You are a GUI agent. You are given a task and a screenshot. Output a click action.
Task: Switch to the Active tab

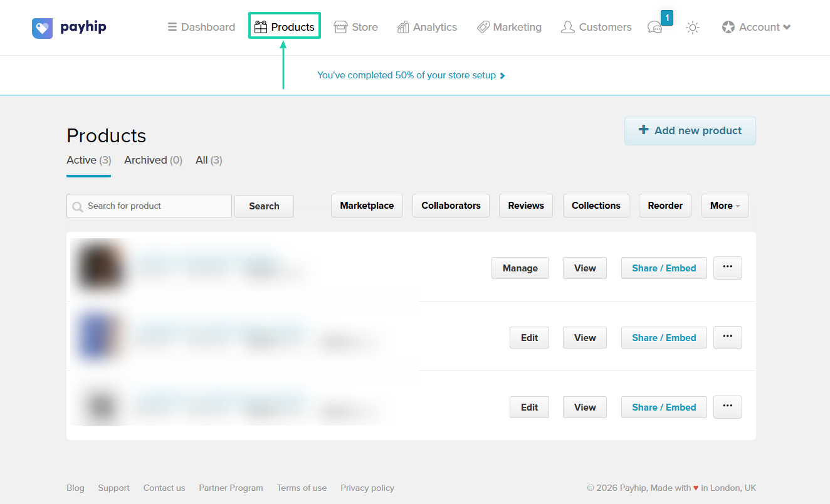(88, 160)
